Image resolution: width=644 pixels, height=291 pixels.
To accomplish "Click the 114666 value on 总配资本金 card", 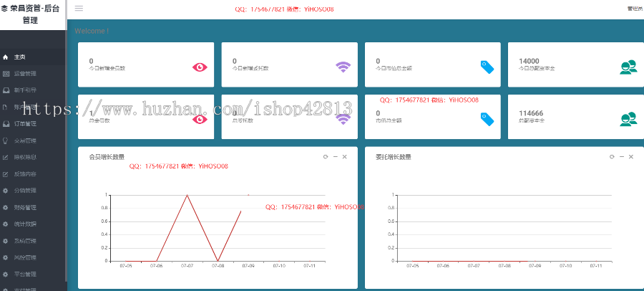I will click(531, 113).
